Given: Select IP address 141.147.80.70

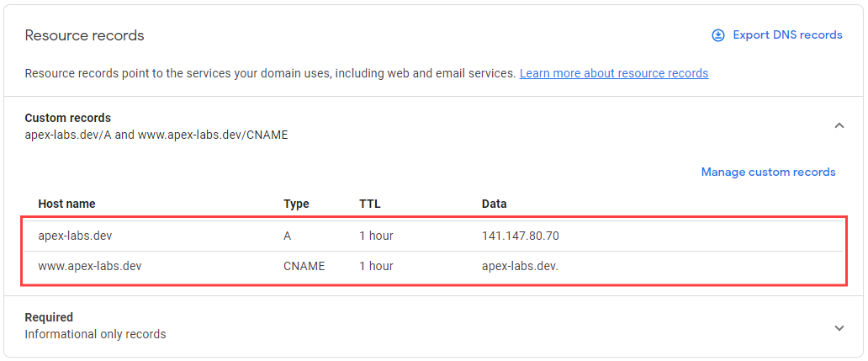Looking at the screenshot, I should [x=521, y=236].
